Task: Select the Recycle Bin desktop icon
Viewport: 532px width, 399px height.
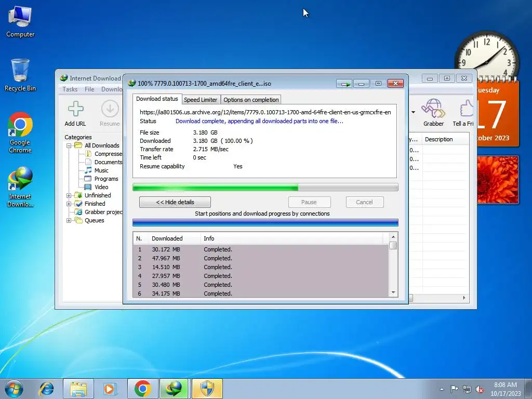Action: click(20, 75)
